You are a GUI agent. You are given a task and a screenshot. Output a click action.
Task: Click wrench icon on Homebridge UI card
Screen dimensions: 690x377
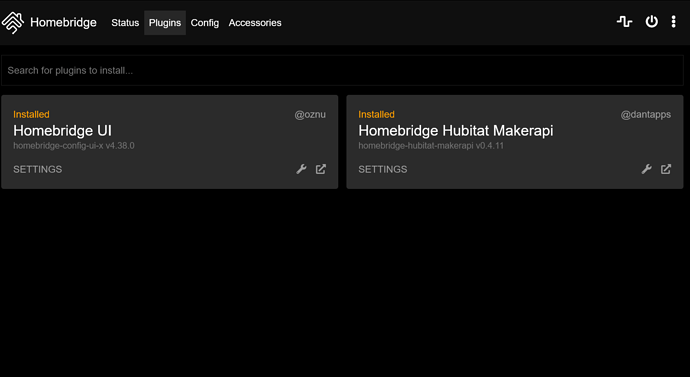[x=301, y=169]
